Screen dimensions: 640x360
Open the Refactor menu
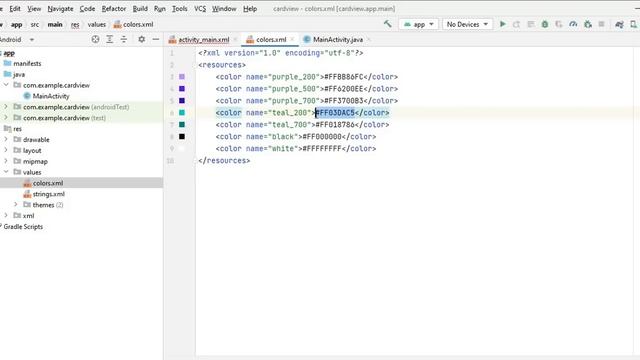coord(114,9)
